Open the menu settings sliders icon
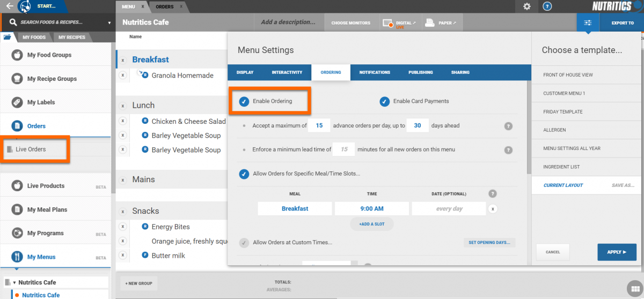The image size is (644, 299). [588, 23]
